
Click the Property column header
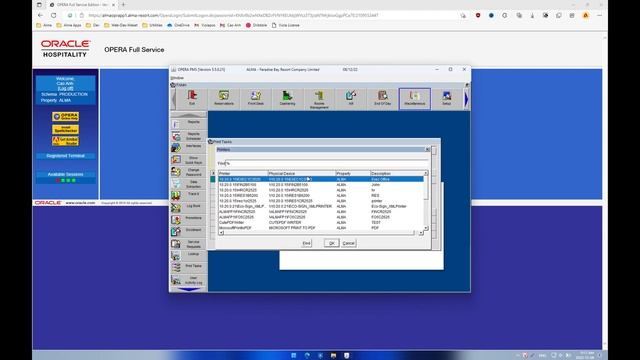click(x=353, y=173)
